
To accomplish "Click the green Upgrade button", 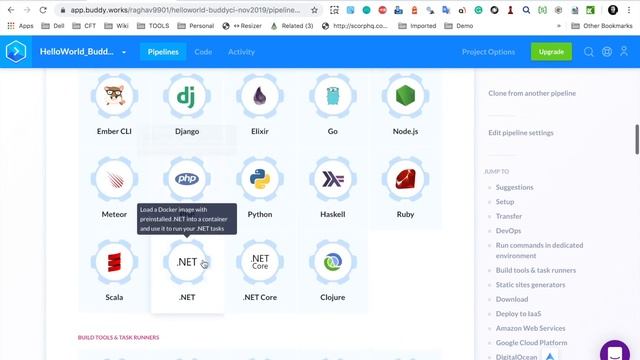I will 551,52.
